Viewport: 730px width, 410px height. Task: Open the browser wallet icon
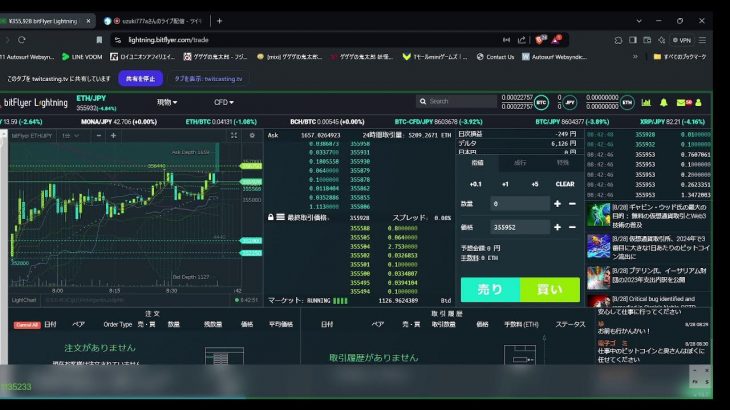647,40
